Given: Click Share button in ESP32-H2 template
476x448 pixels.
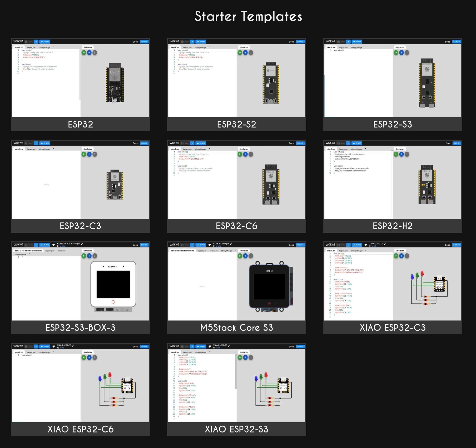Looking at the screenshot, I should (x=357, y=143).
